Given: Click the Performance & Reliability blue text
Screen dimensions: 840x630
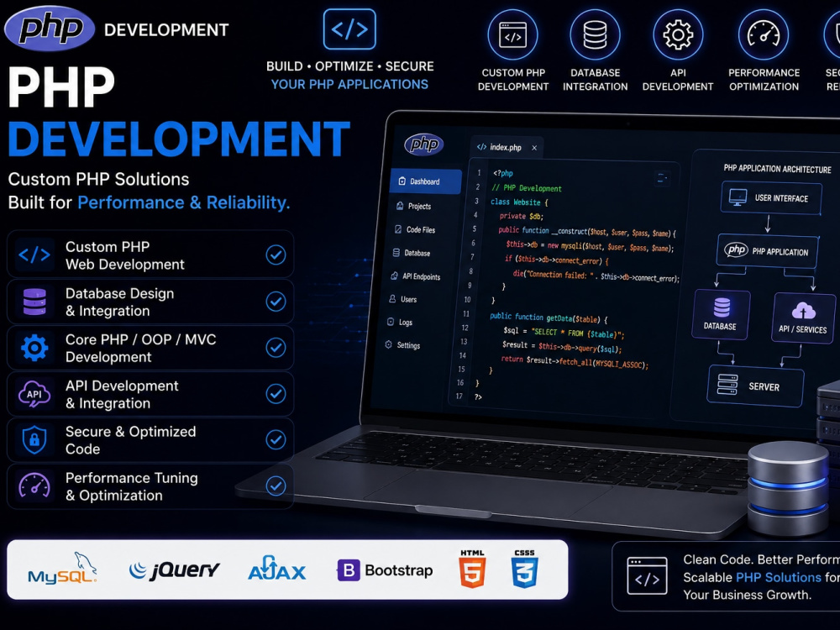Looking at the screenshot, I should (184, 202).
